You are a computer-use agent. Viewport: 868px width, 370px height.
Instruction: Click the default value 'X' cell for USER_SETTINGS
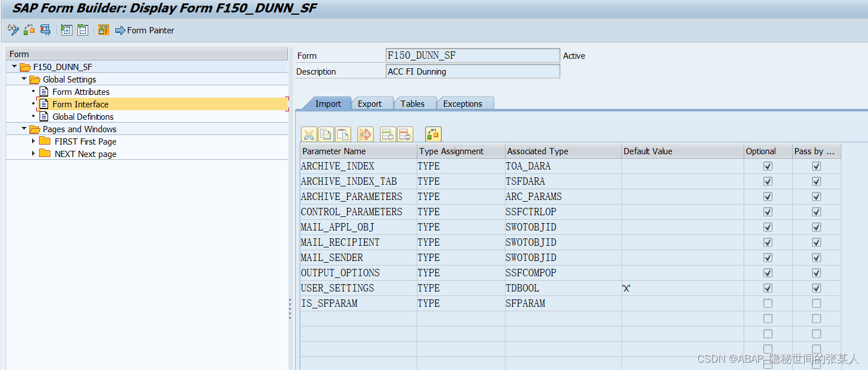(x=683, y=288)
